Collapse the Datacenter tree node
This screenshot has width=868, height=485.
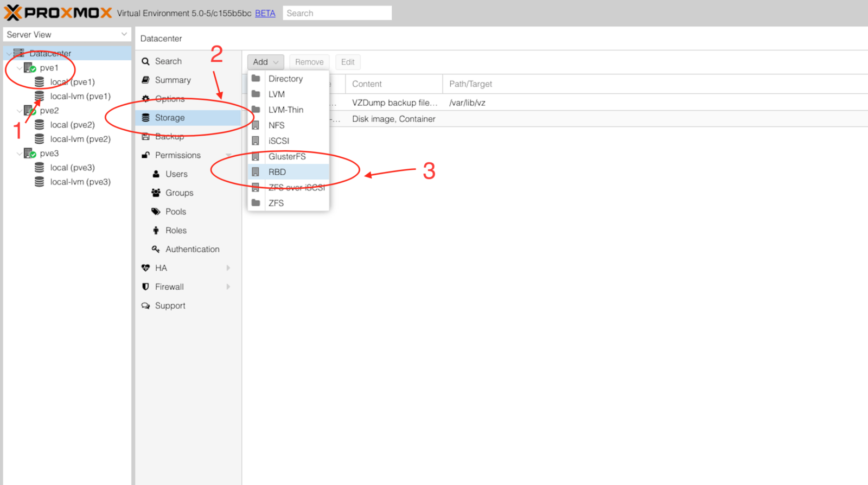9,53
